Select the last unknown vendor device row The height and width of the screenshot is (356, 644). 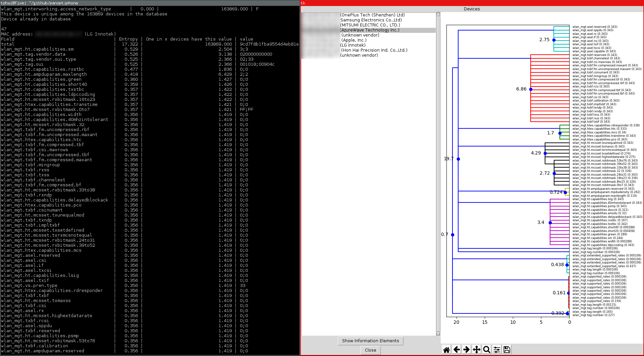[x=369, y=55]
